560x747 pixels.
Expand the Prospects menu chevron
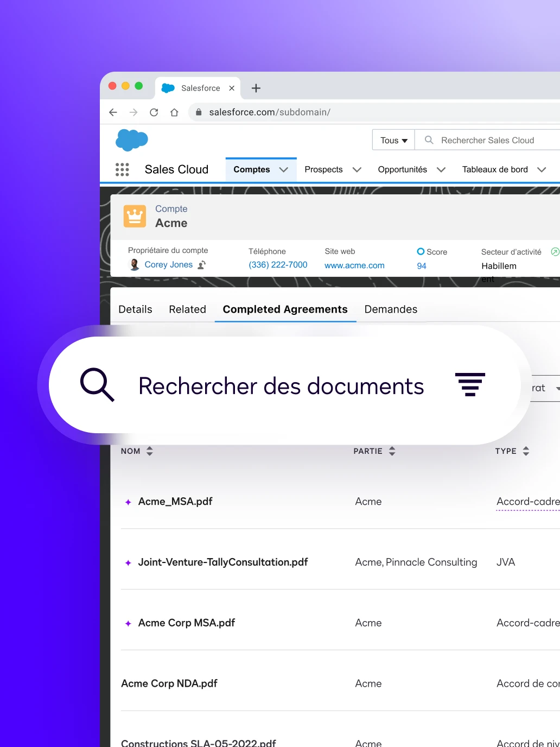(357, 170)
